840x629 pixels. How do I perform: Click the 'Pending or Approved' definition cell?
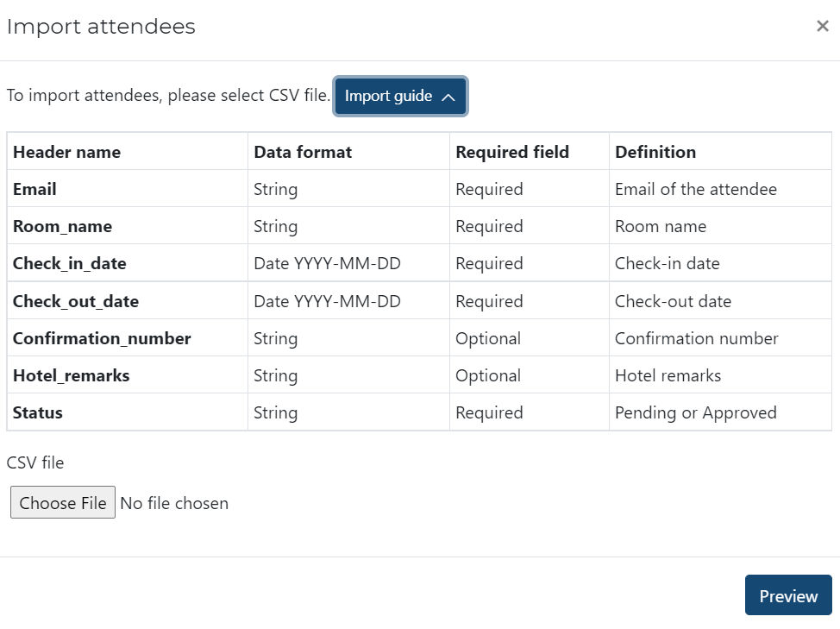[x=695, y=412]
